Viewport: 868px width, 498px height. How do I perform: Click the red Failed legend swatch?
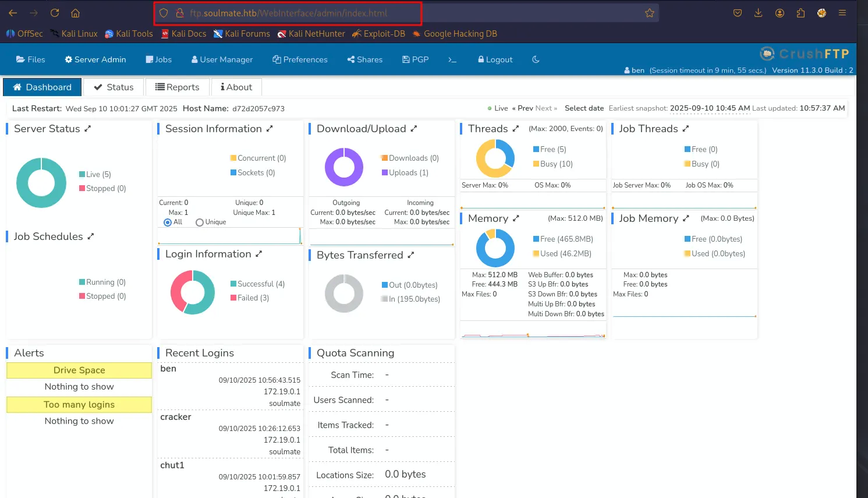point(233,298)
